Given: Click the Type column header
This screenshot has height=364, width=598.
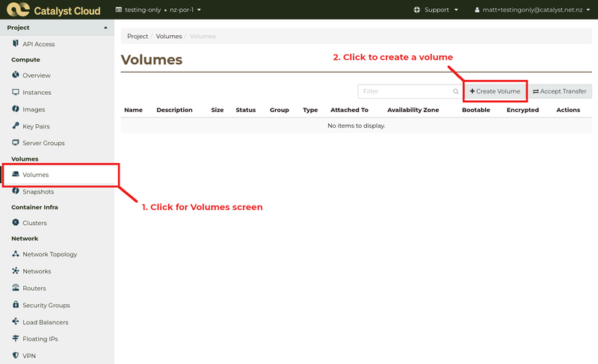Looking at the screenshot, I should point(310,110).
